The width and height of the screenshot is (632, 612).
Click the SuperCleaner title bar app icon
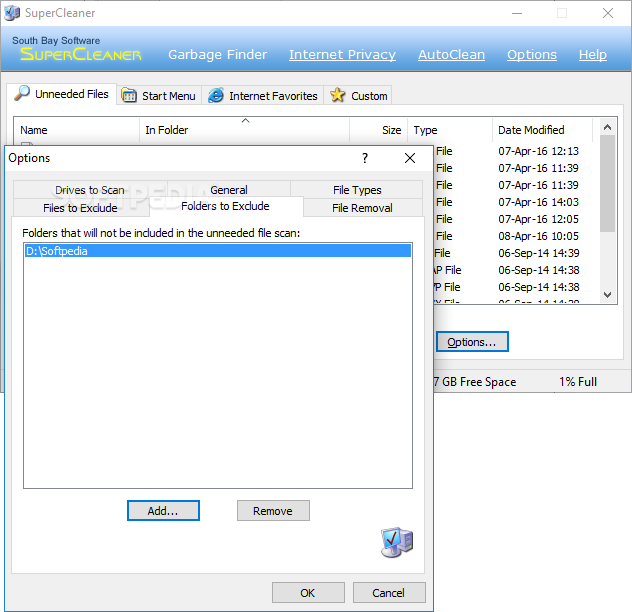[x=12, y=13]
